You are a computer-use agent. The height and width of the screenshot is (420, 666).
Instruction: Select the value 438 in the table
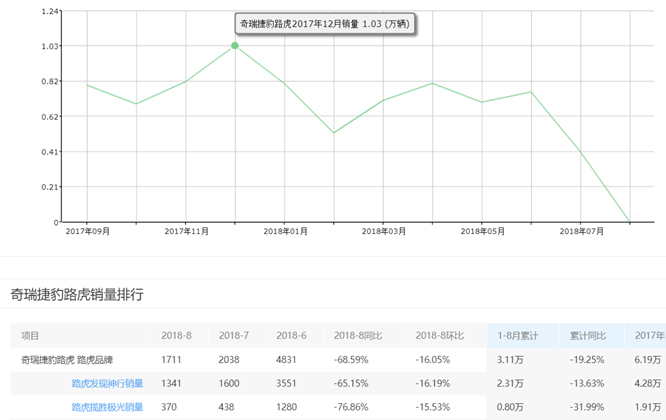tap(226, 407)
